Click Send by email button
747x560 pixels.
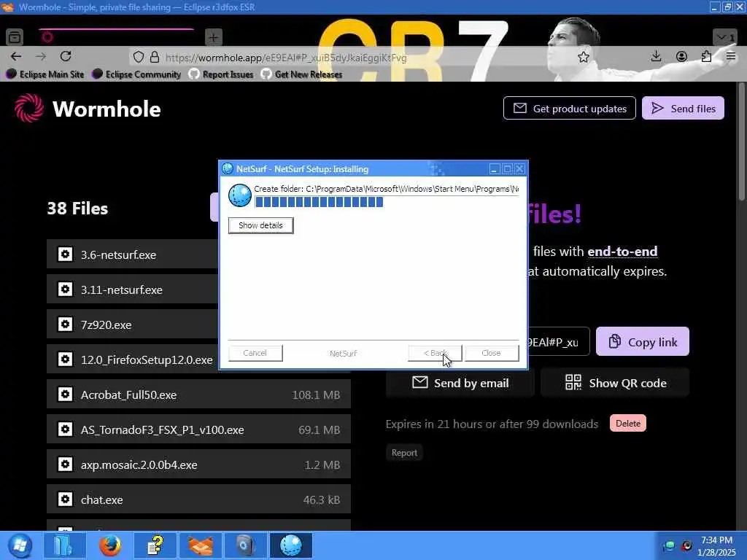460,383
